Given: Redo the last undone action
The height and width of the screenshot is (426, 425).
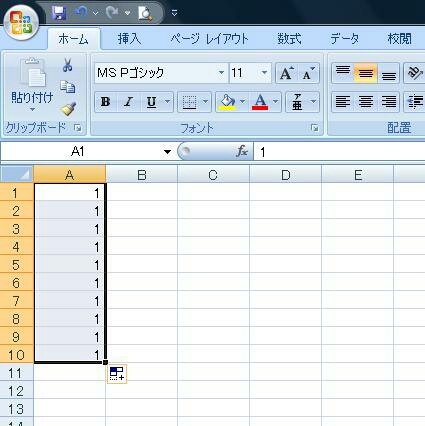Looking at the screenshot, I should (112, 13).
